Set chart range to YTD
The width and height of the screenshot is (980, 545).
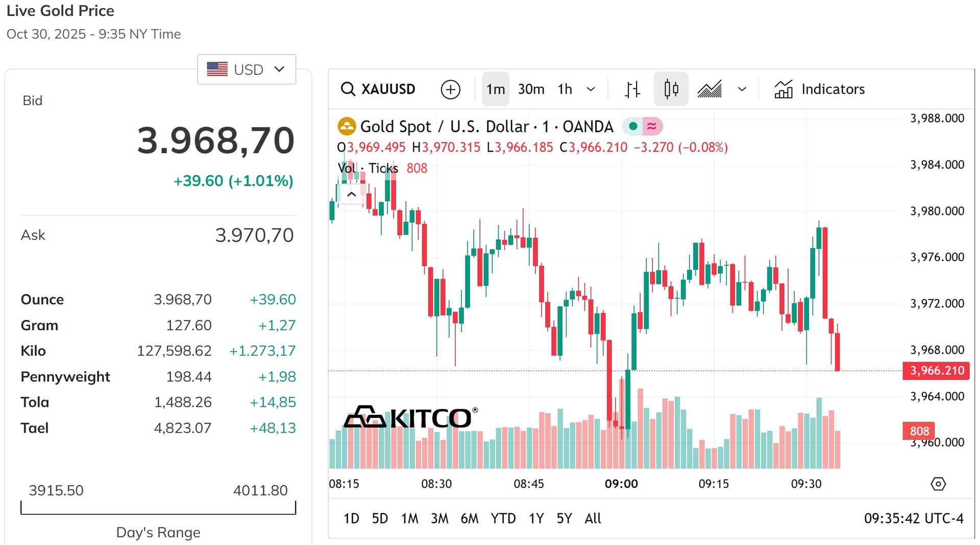(503, 518)
